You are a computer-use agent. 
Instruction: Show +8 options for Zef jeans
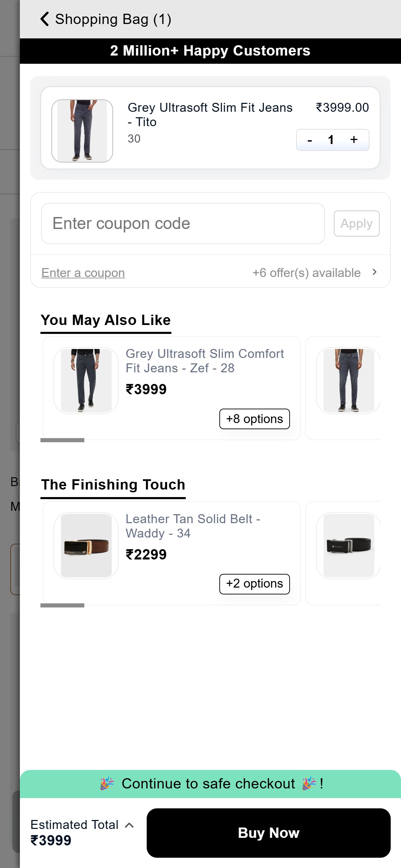254,419
